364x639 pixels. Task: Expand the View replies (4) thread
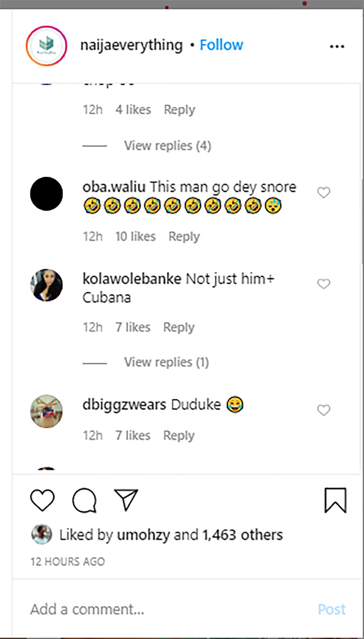coord(167,146)
